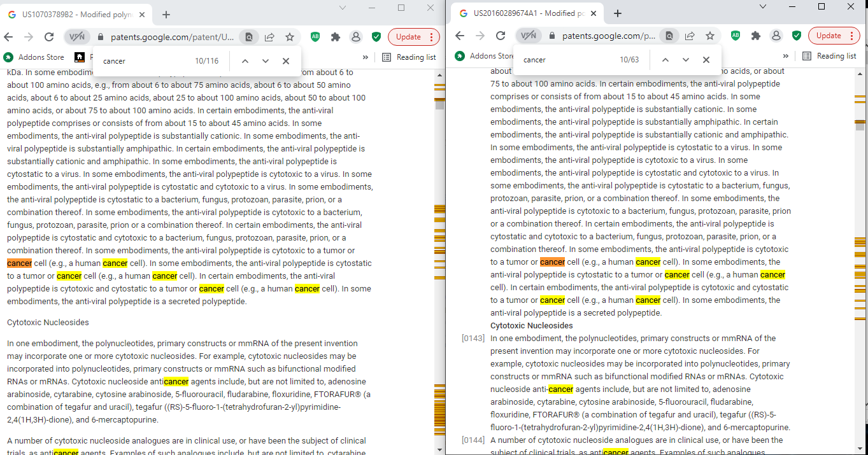Bookmark the page with star icon in left window

(x=290, y=37)
